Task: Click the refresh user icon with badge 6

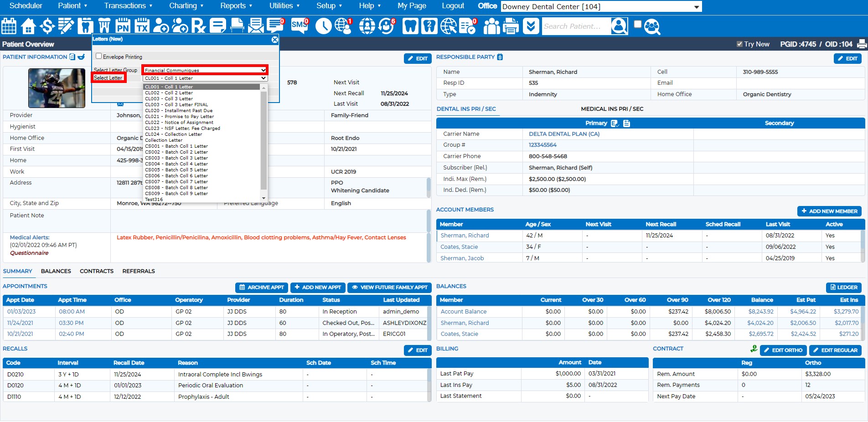Action: click(387, 26)
